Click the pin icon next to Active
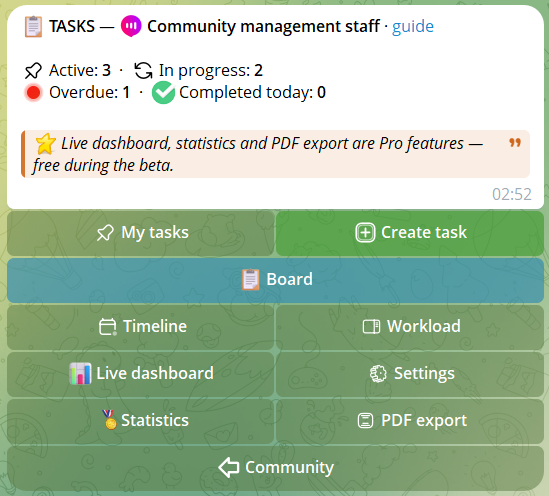 pos(33,71)
